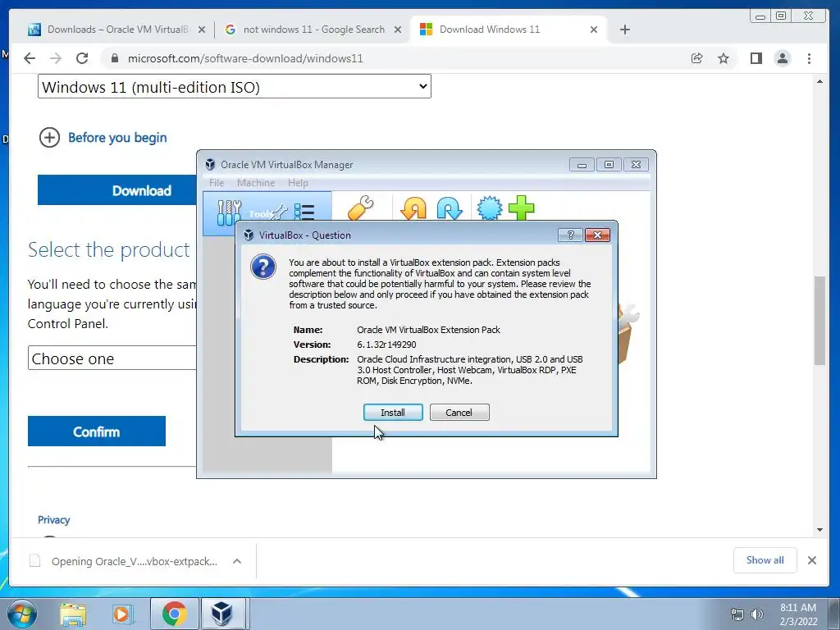Viewport: 840px width, 630px height.
Task: Click the VirtualBox taskbar icon
Action: [x=221, y=614]
